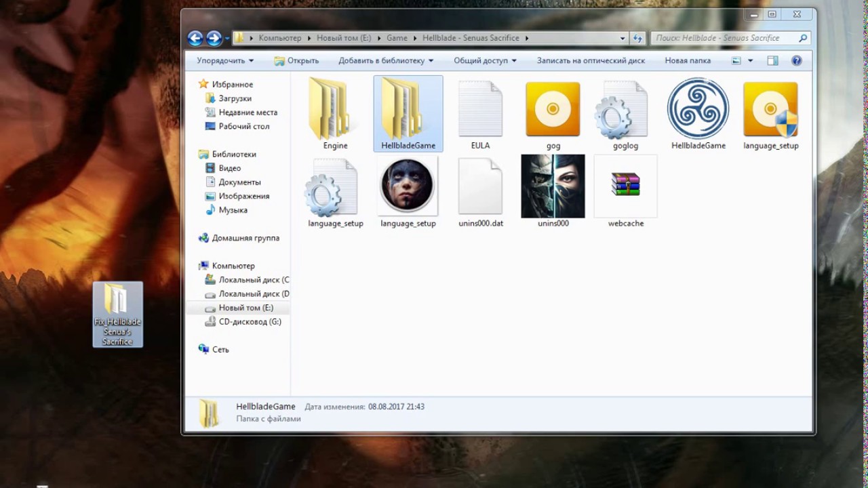Image resolution: width=868 pixels, height=488 pixels.
Task: Open Загрузки in the sidebar
Action: tap(235, 98)
